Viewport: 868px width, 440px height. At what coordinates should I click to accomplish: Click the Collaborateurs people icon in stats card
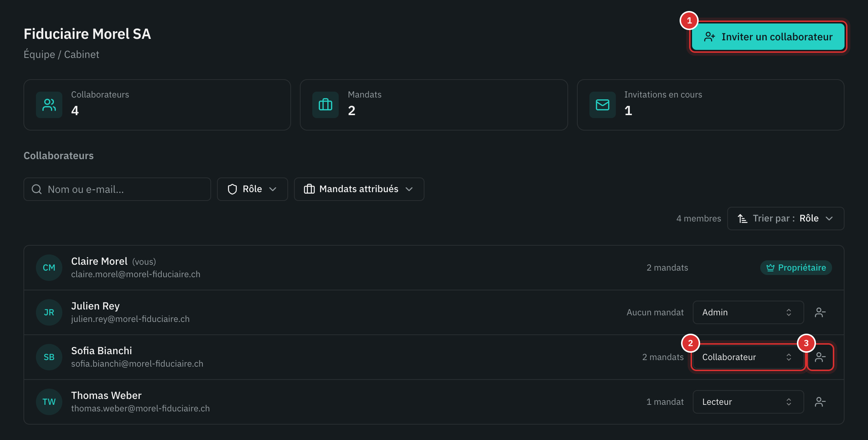point(49,105)
